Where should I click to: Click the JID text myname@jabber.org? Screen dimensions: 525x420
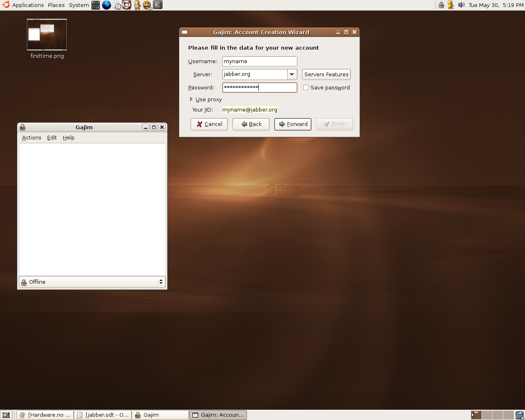pos(250,110)
